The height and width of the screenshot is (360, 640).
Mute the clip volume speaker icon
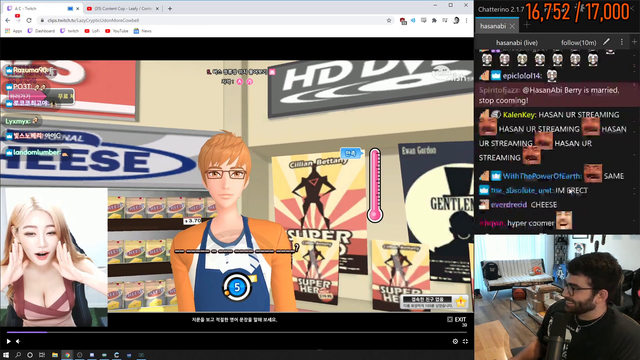pos(18,341)
